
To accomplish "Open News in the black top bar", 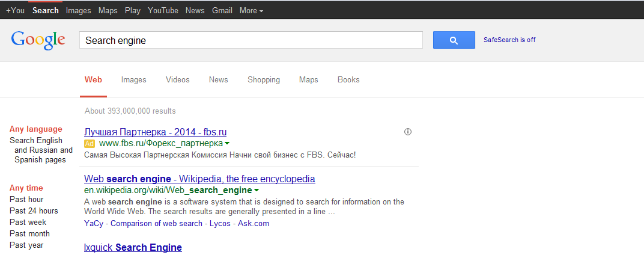I will click(x=195, y=11).
